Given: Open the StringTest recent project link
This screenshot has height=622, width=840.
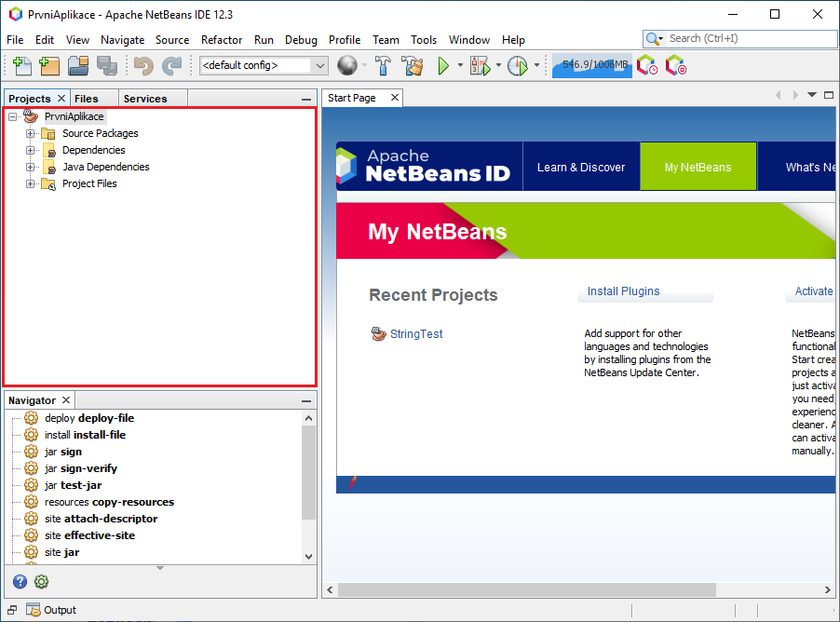Looking at the screenshot, I should coord(417,333).
